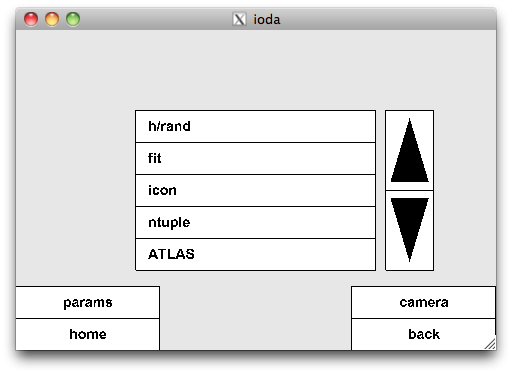Viewport: 512px width, 374px height.
Task: Click the blank area between home and back
Action: coord(255,318)
